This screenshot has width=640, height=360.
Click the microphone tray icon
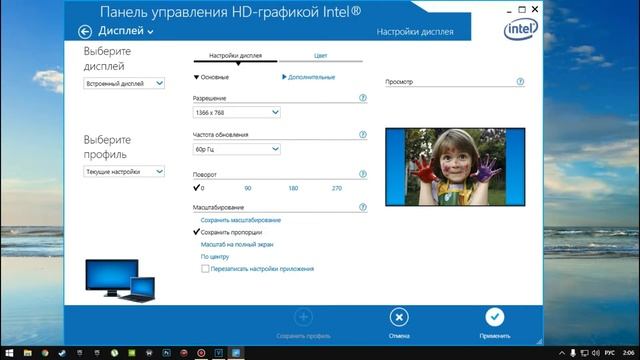(x=573, y=353)
